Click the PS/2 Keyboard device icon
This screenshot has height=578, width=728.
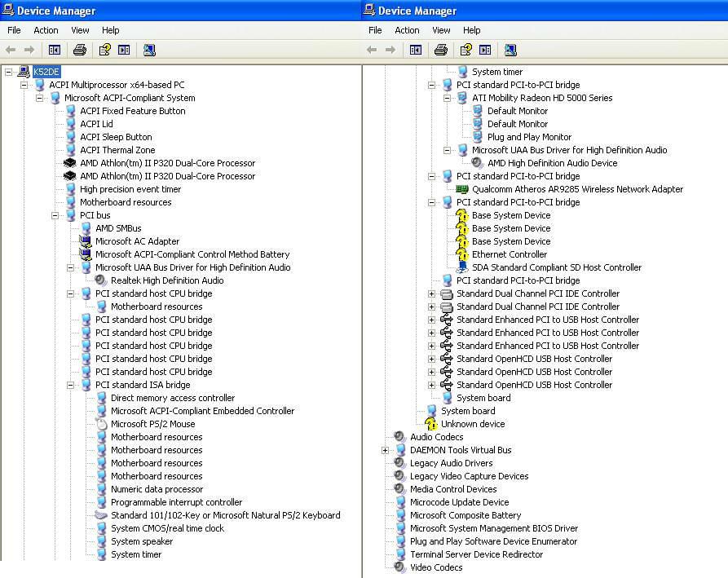click(101, 515)
